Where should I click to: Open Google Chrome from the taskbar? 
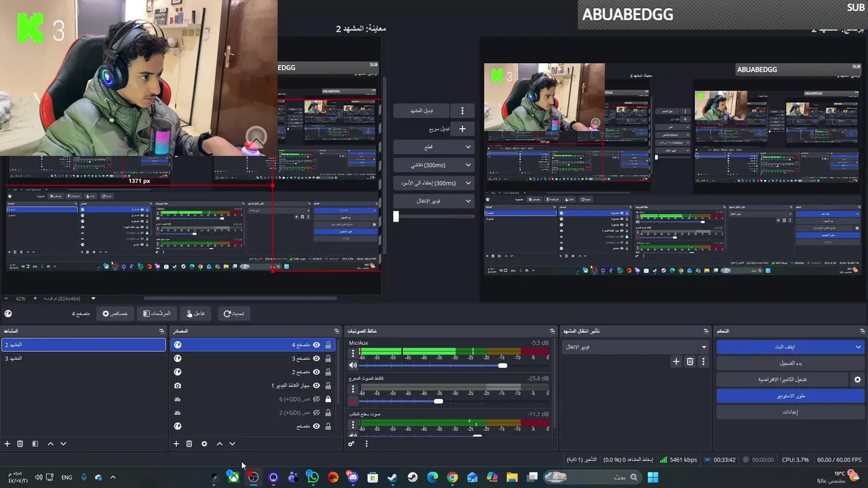[452, 477]
